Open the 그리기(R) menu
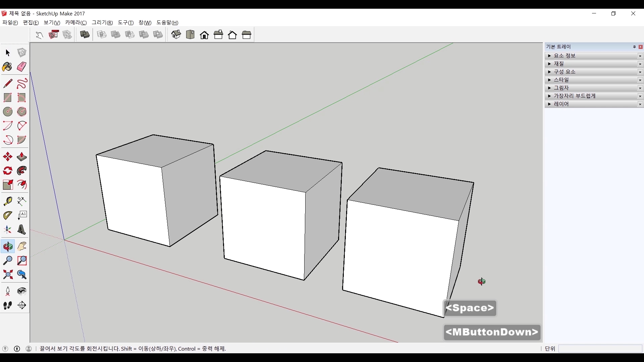644x362 pixels. point(102,22)
